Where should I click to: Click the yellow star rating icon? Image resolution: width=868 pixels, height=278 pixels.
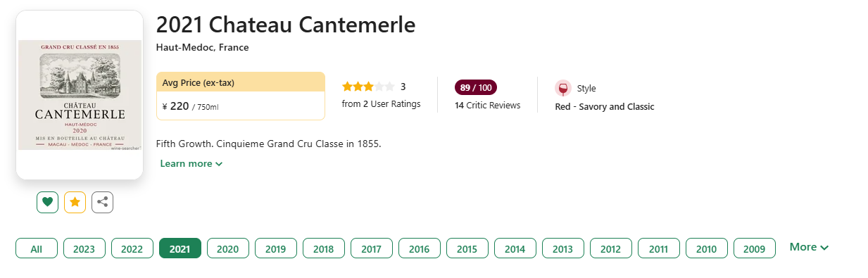click(x=75, y=202)
